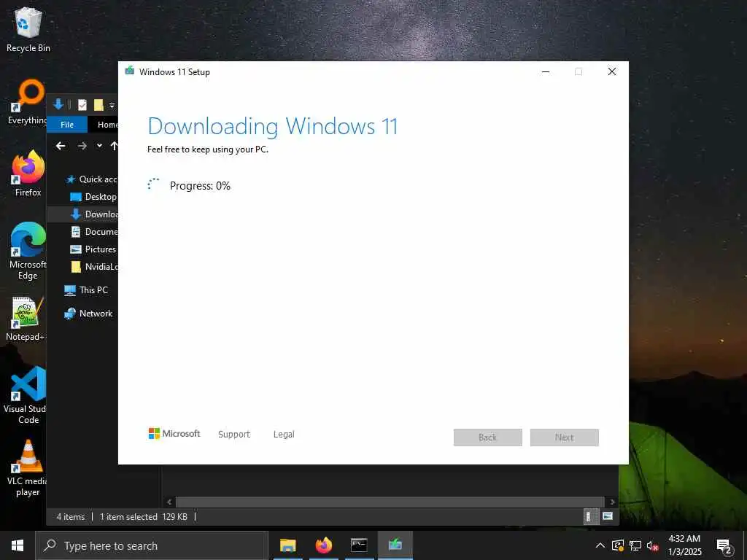Open Firefox from the desktop shortcut

coord(28,174)
